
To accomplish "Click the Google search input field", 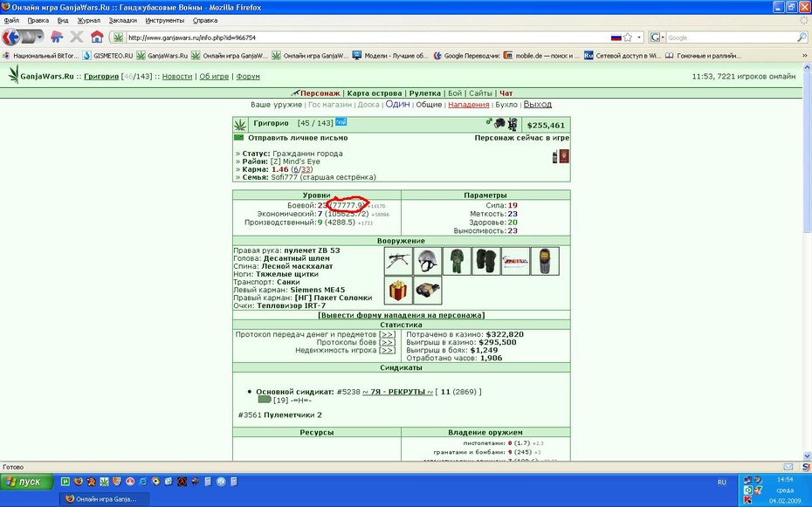I will (731, 38).
